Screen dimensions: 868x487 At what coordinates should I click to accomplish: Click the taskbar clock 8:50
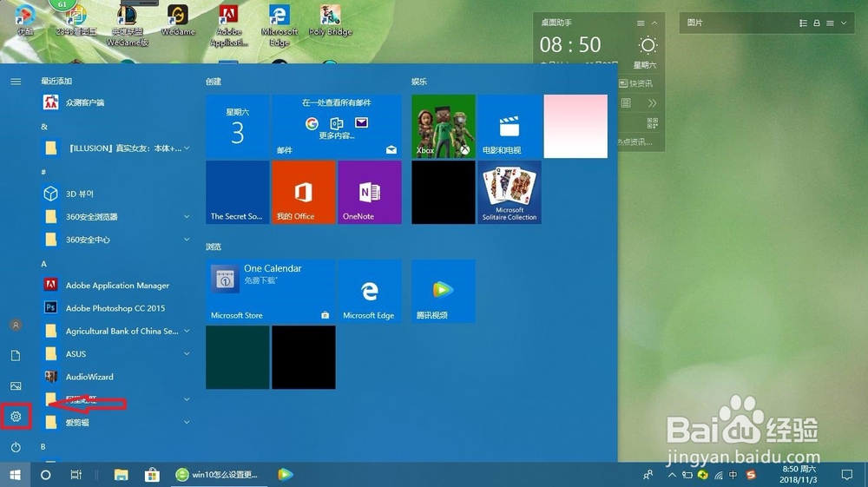(799, 474)
